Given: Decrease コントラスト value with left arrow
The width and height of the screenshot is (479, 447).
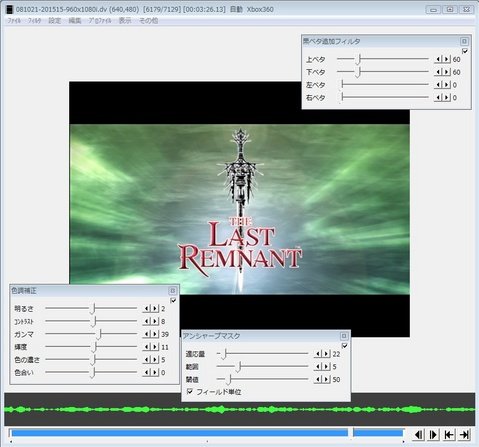Looking at the screenshot, I should [x=147, y=321].
